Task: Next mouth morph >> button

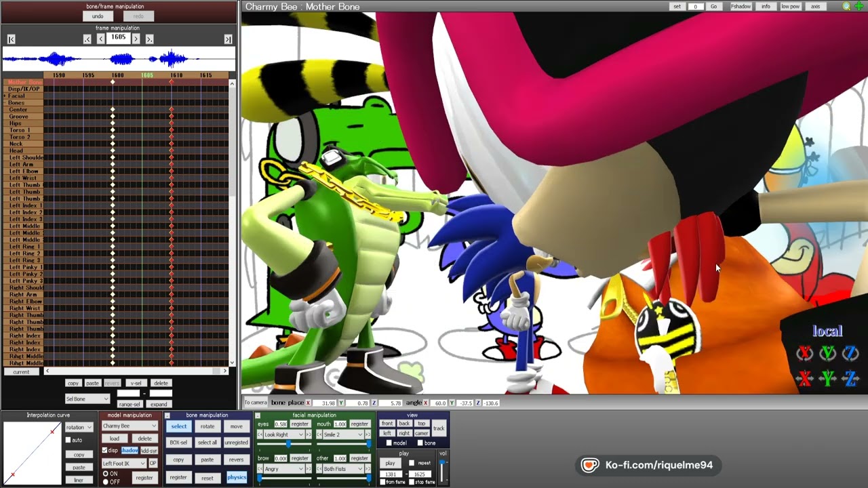Action: 368,434
